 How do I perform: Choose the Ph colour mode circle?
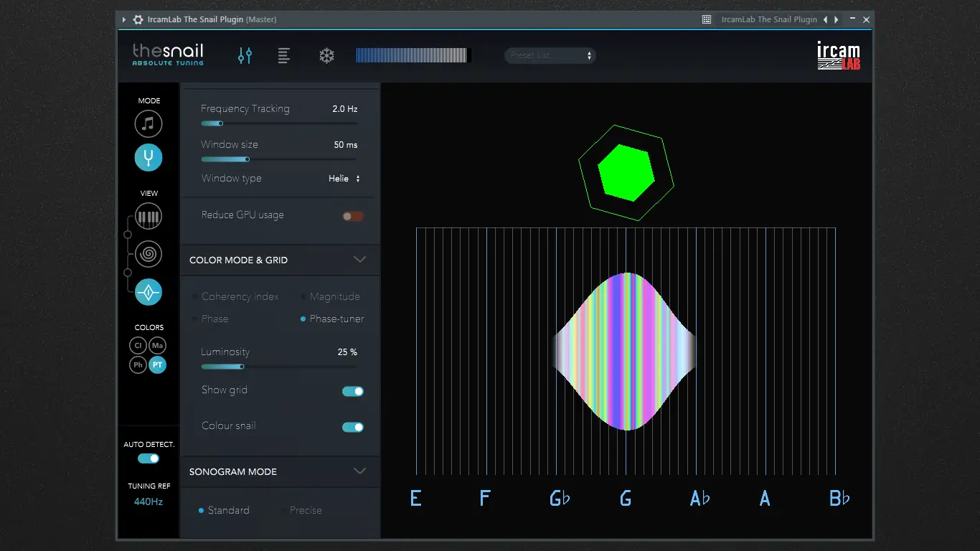point(138,365)
